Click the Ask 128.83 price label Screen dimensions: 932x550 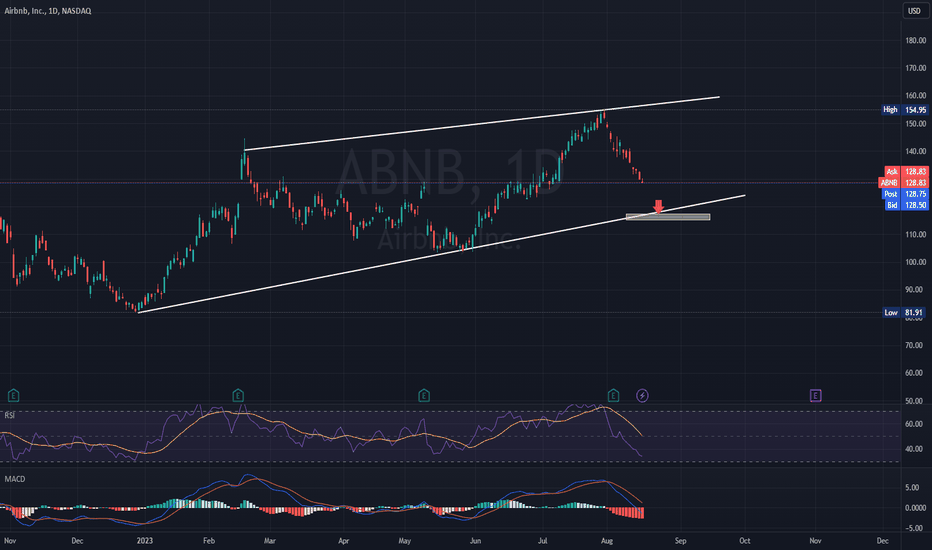click(906, 171)
